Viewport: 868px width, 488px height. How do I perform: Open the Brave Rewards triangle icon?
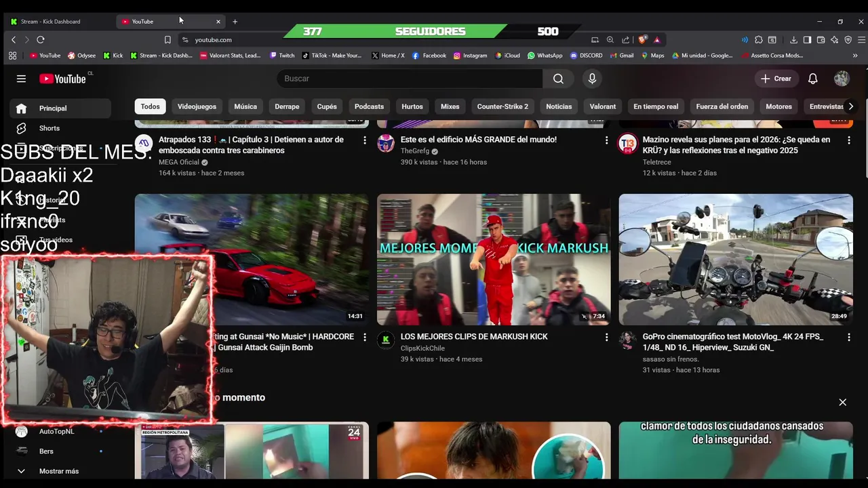coord(656,40)
